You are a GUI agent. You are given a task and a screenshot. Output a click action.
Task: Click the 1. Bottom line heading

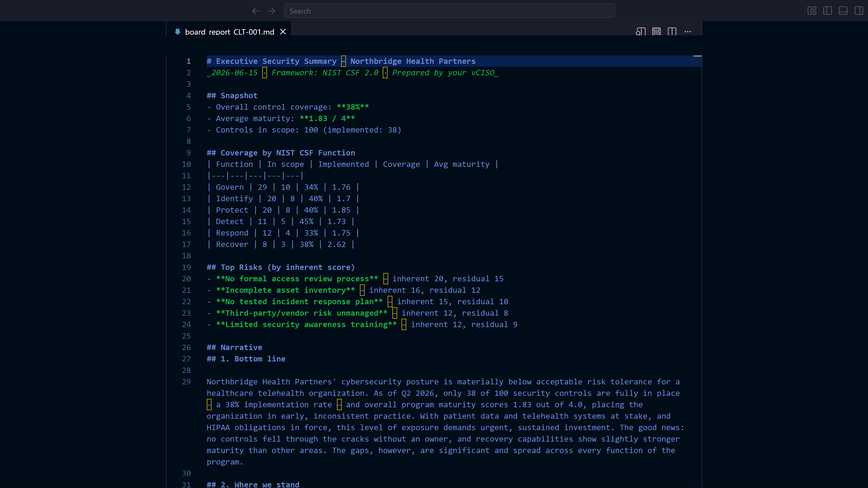click(246, 359)
